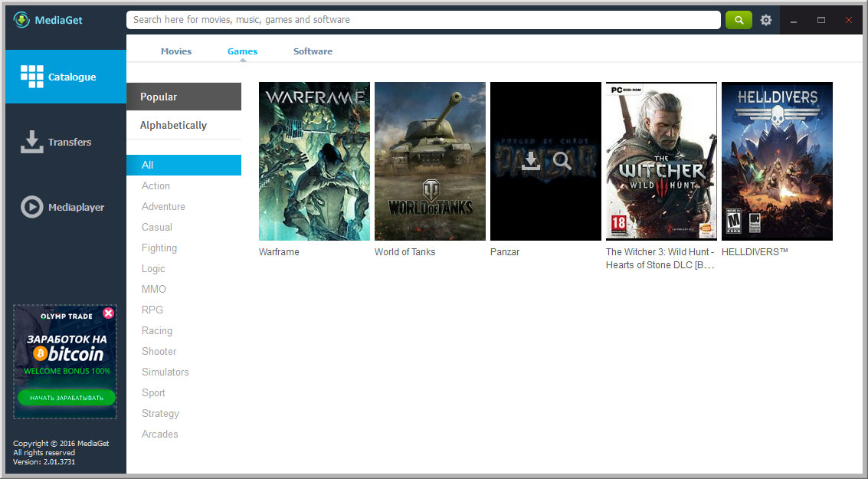
Task: Open the Warframe cover thumbnail
Action: point(314,161)
